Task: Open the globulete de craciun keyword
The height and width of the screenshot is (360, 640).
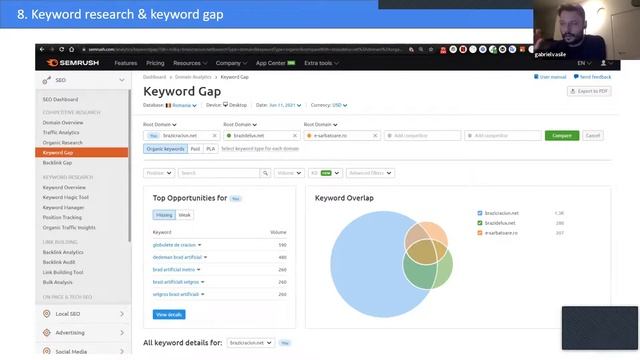Action: pos(174,245)
